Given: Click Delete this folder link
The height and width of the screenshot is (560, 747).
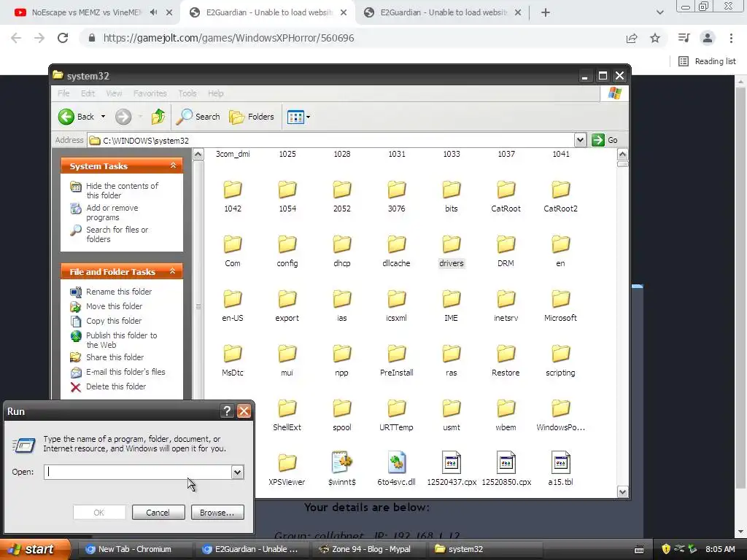Looking at the screenshot, I should [116, 386].
